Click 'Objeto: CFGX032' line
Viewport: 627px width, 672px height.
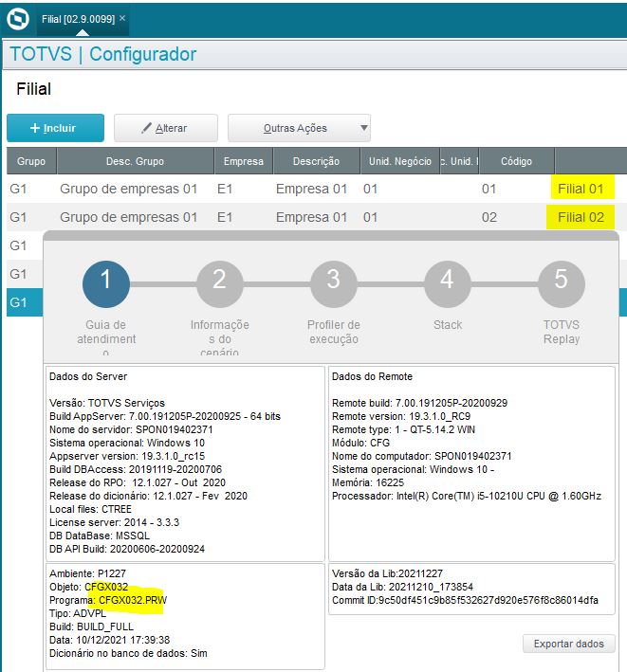coord(88,587)
